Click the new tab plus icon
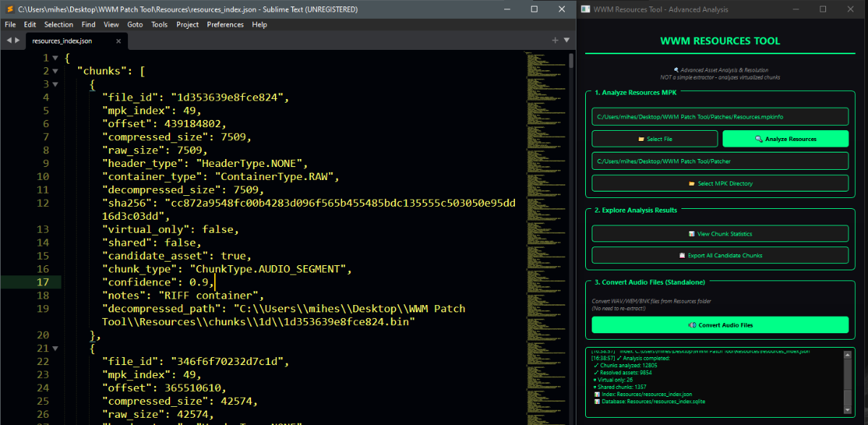Viewport: 868px width, 425px height. click(555, 40)
